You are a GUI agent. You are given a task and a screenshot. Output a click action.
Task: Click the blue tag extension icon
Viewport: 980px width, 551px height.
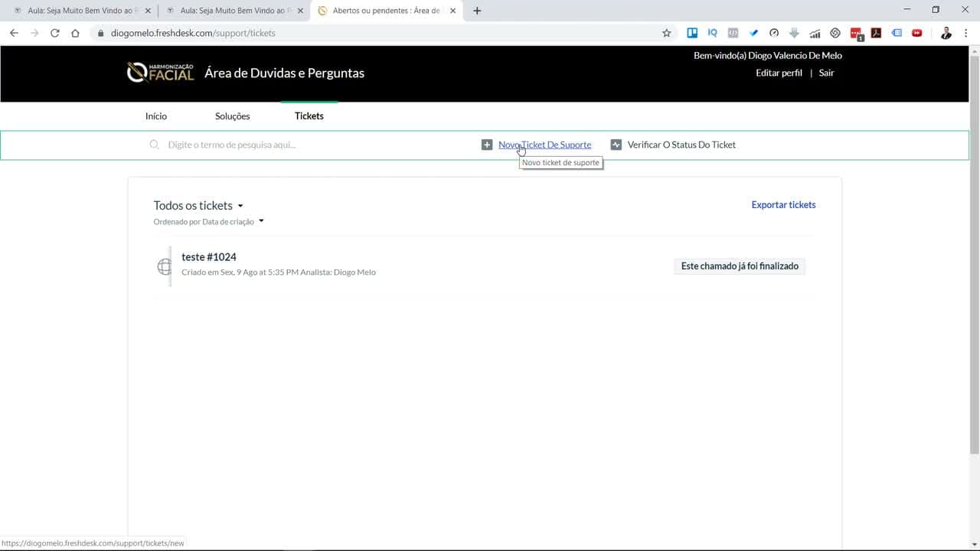897,33
